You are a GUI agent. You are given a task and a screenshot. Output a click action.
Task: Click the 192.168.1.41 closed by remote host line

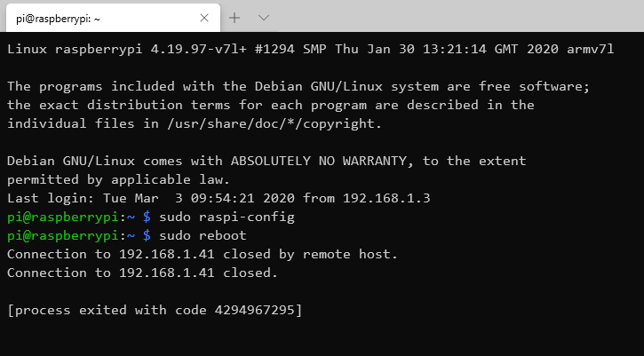click(203, 254)
